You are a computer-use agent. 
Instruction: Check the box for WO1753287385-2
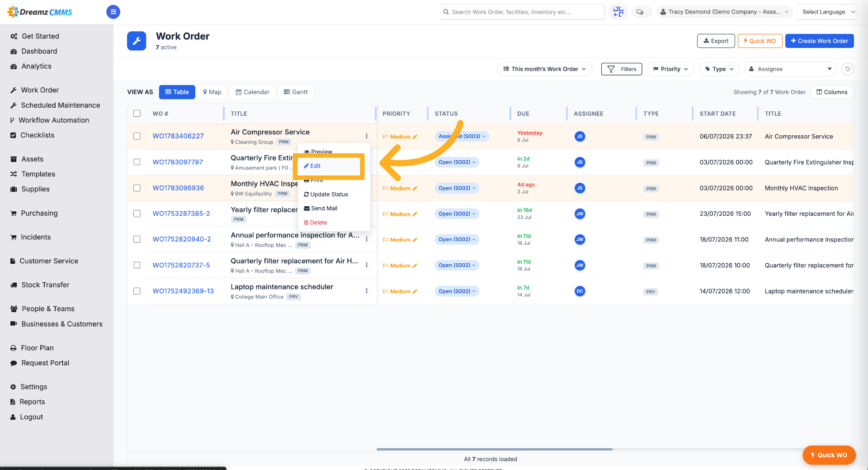137,213
